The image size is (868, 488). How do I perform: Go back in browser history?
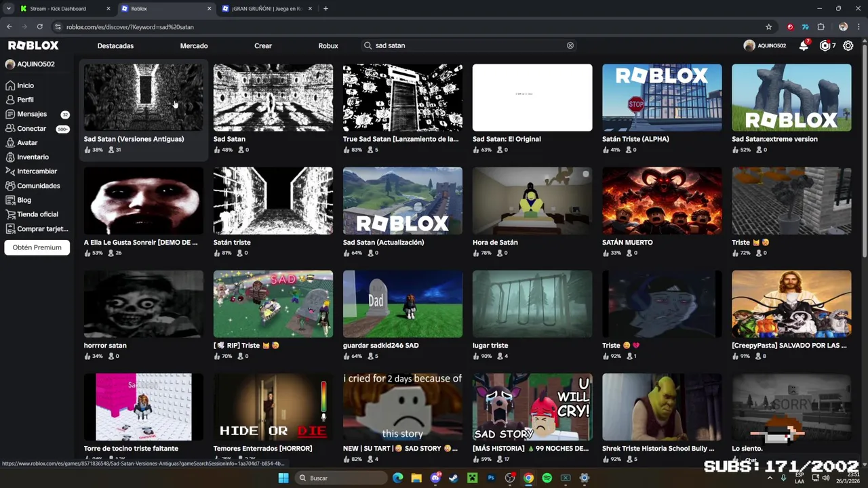[x=9, y=27]
